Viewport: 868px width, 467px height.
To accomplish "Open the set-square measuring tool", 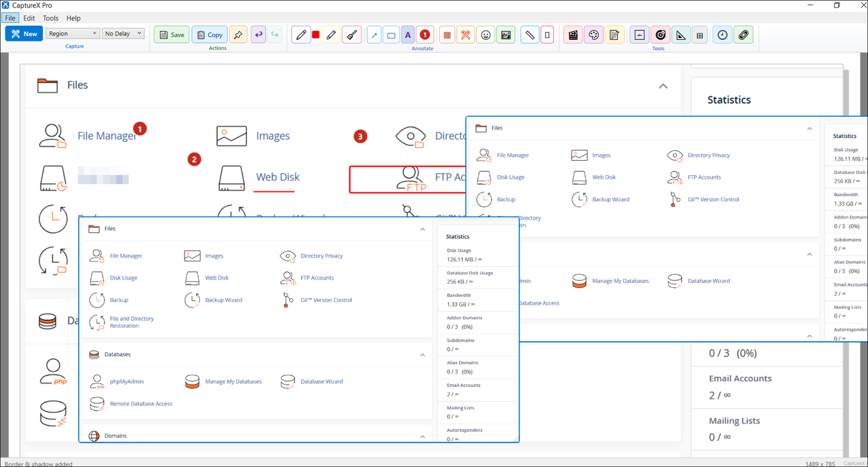I will (x=680, y=35).
